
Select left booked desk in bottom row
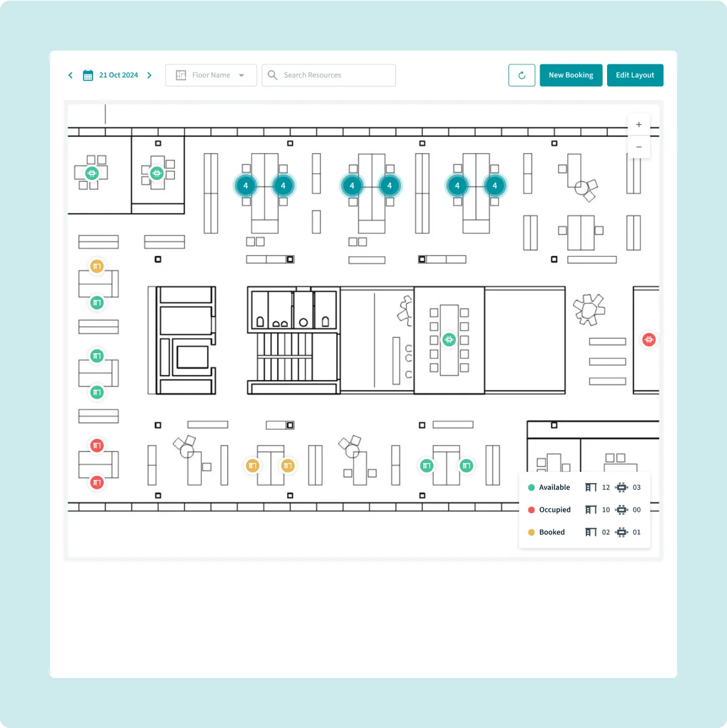click(252, 466)
